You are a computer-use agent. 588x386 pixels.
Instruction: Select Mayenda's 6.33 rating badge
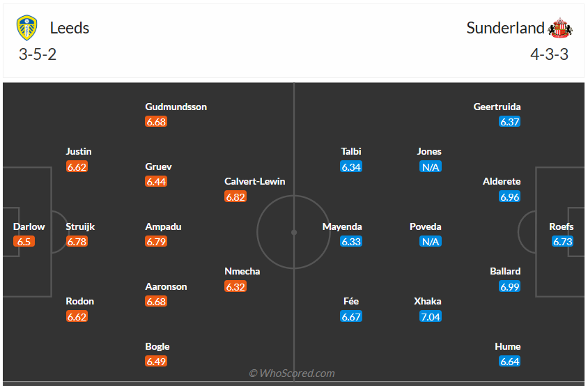(351, 242)
